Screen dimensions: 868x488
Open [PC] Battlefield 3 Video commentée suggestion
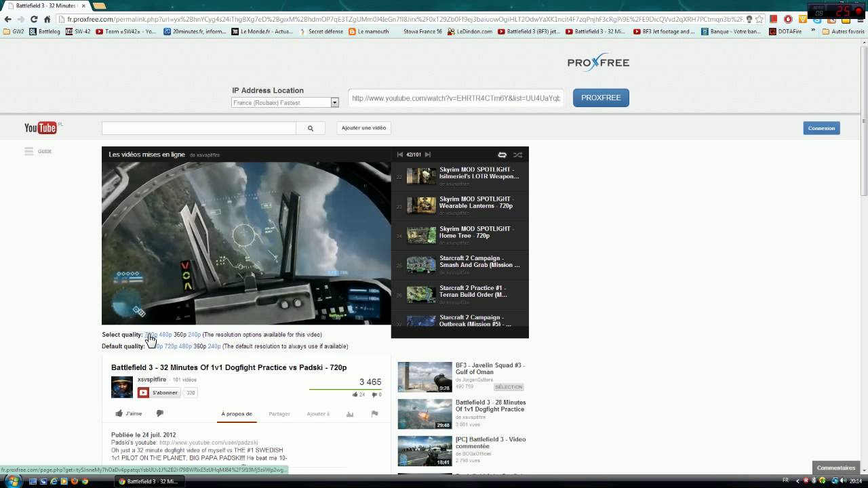(462, 451)
